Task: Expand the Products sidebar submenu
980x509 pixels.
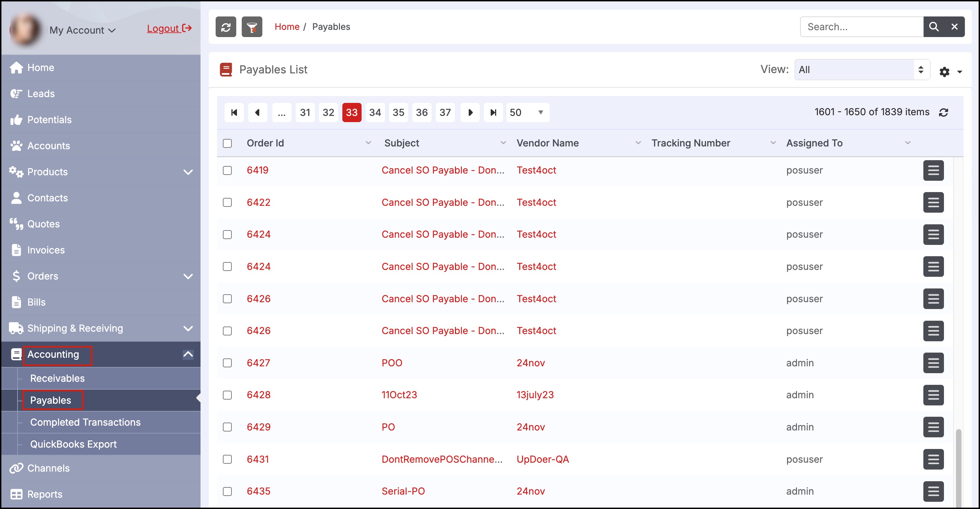Action: 188,172
